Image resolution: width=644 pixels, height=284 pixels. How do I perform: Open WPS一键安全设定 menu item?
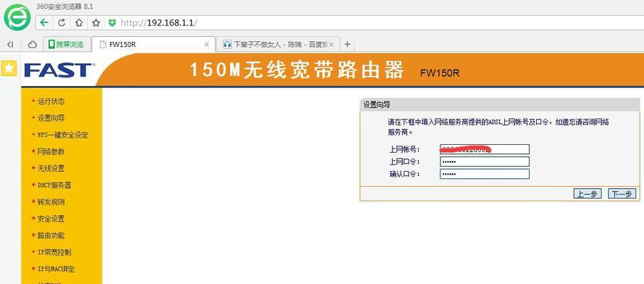(62, 135)
